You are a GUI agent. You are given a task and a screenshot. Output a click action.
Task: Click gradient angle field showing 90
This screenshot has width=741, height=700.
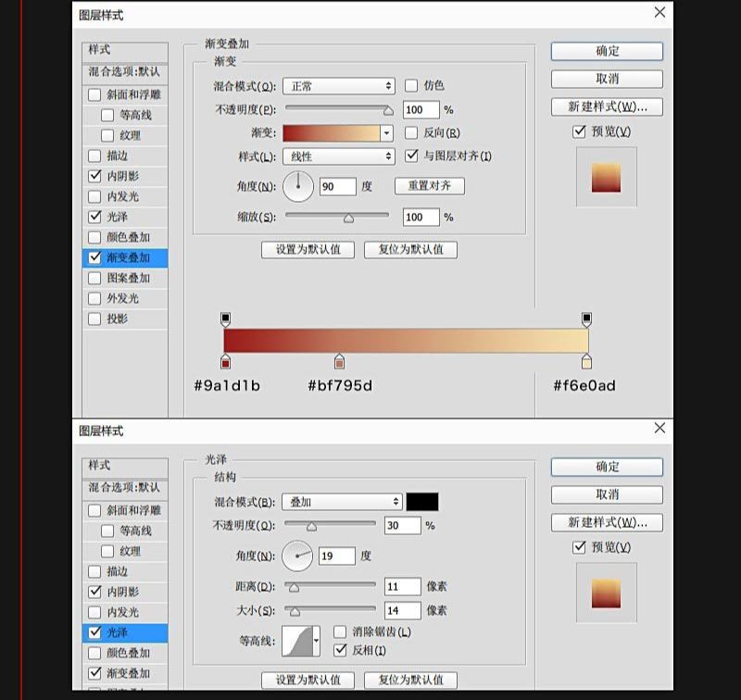click(338, 186)
